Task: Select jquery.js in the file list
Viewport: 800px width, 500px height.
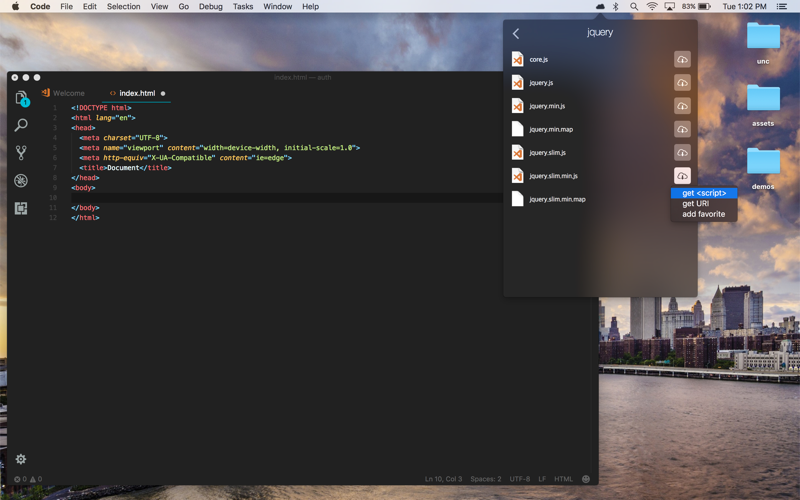Action: [x=541, y=83]
